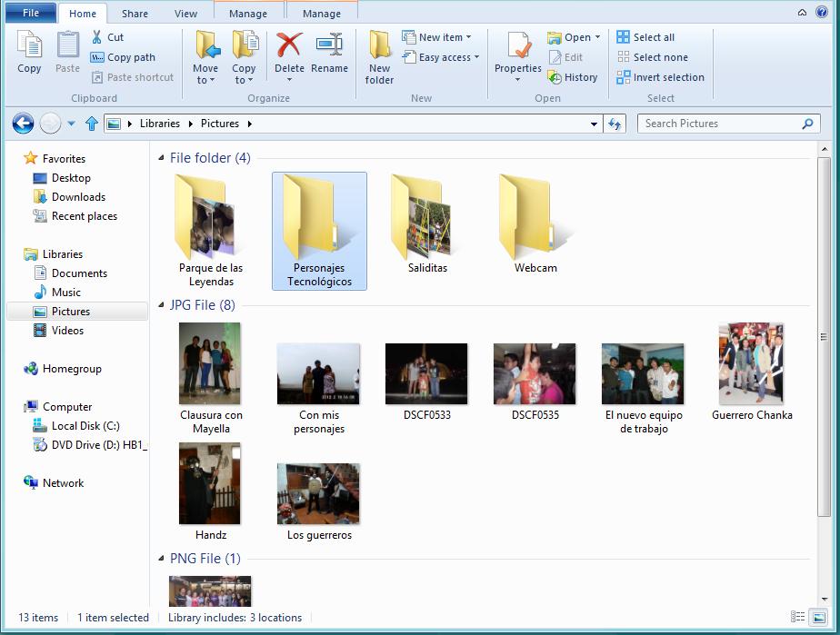
Task: Collapse the File folder group
Action: coord(162,158)
